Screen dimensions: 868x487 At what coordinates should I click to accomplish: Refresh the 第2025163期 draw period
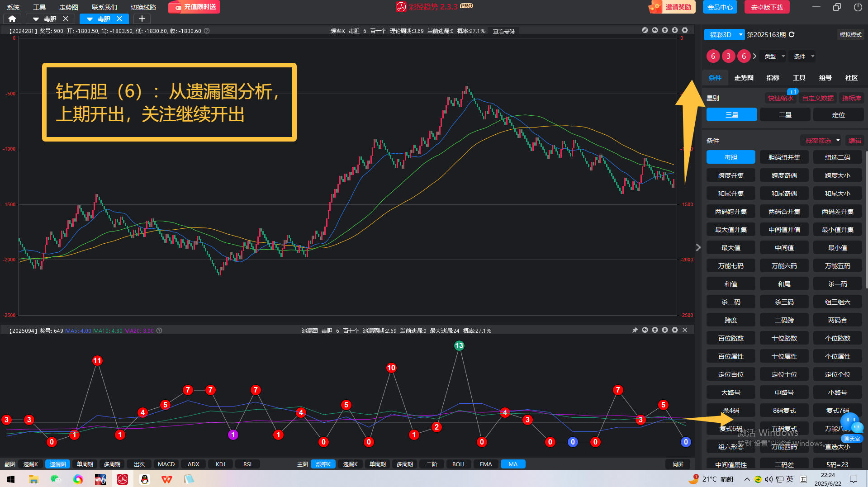coord(792,34)
